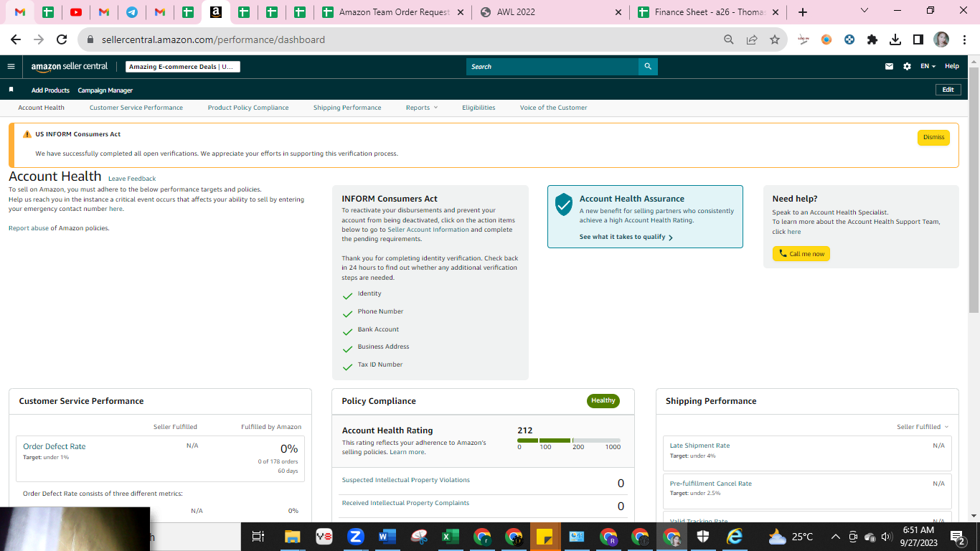Click the zoom magnifier icon in the address bar
Screen dimensions: 980x551
coord(729,40)
